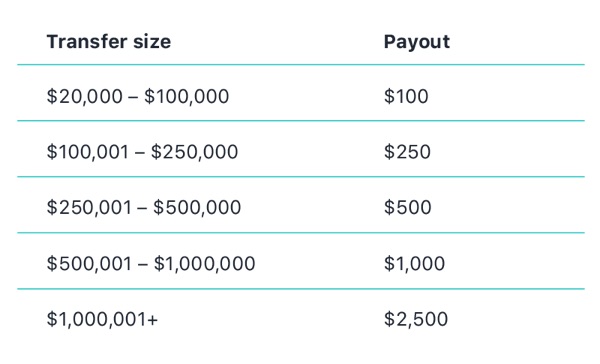Viewport: 600px width, 364px height.
Task: Click the Transfer size column header
Action: 109,42
